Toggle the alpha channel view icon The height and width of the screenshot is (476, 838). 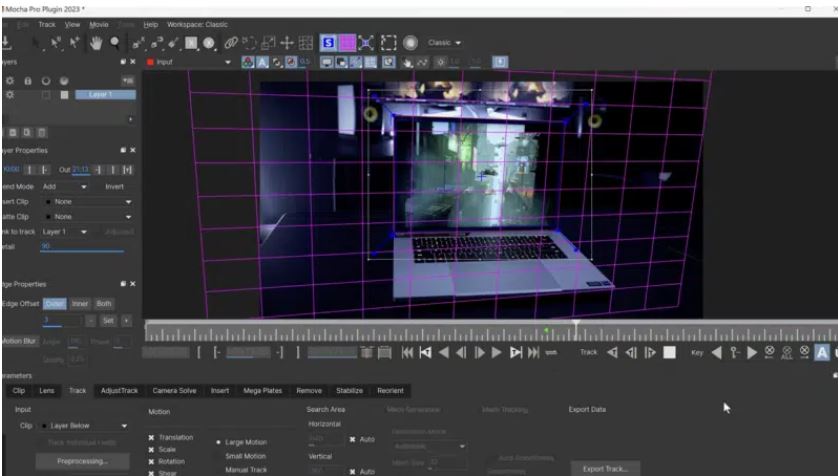262,63
